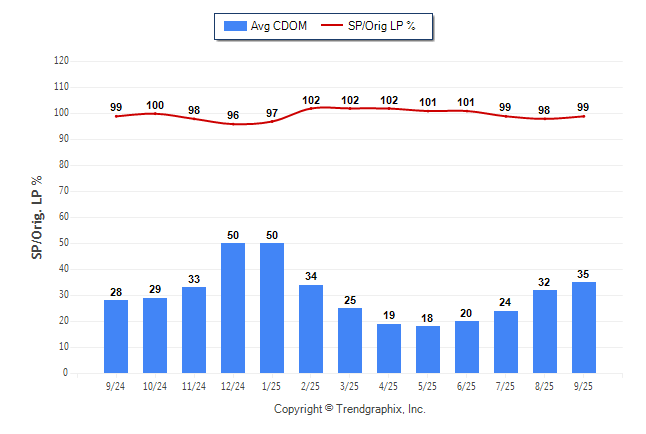
Task: Click the 1/25 bar at 50
Action: tap(272, 308)
